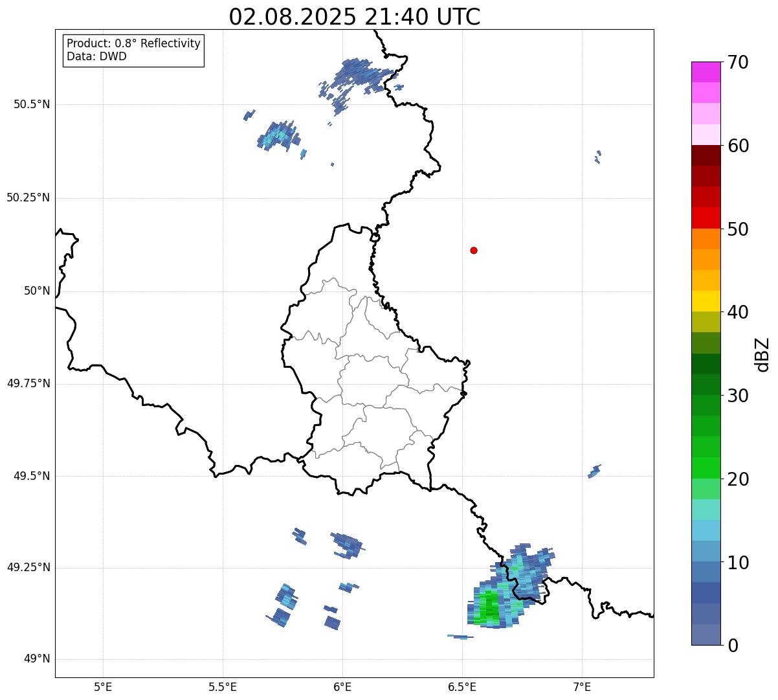Viewport: 778px width, 700px height.
Task: Pick the yellow colorbar segment just above 40
Action: pos(706,301)
